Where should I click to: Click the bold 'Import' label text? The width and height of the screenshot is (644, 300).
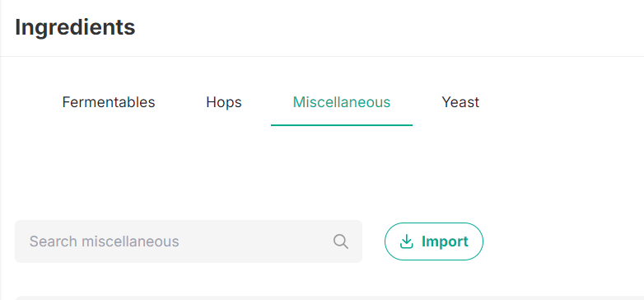coord(445,241)
